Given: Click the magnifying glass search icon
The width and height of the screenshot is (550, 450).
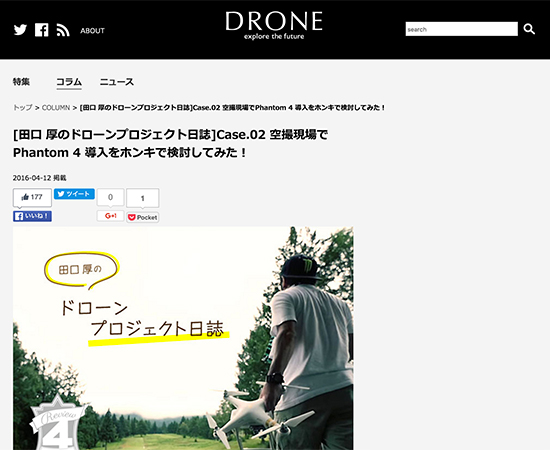Looking at the screenshot, I should [529, 29].
